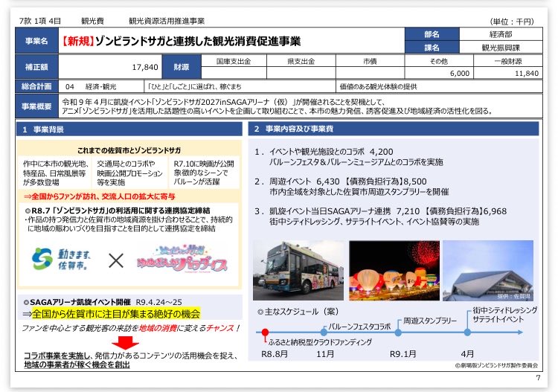Click the 11月 blue timeline marker

point(324,332)
